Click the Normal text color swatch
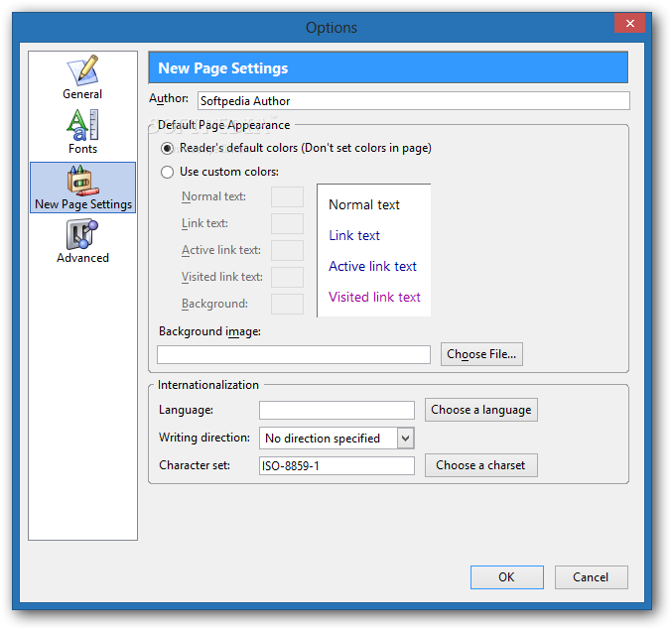 click(x=287, y=197)
